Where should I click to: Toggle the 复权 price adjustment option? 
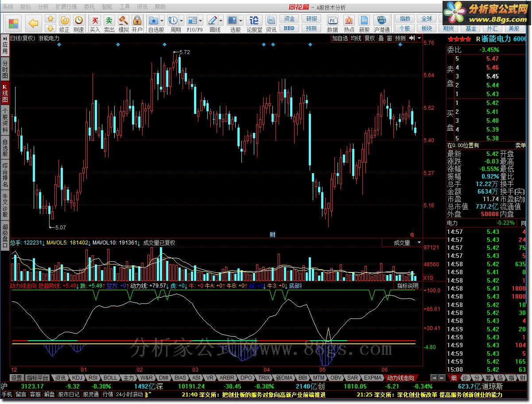click(370, 38)
